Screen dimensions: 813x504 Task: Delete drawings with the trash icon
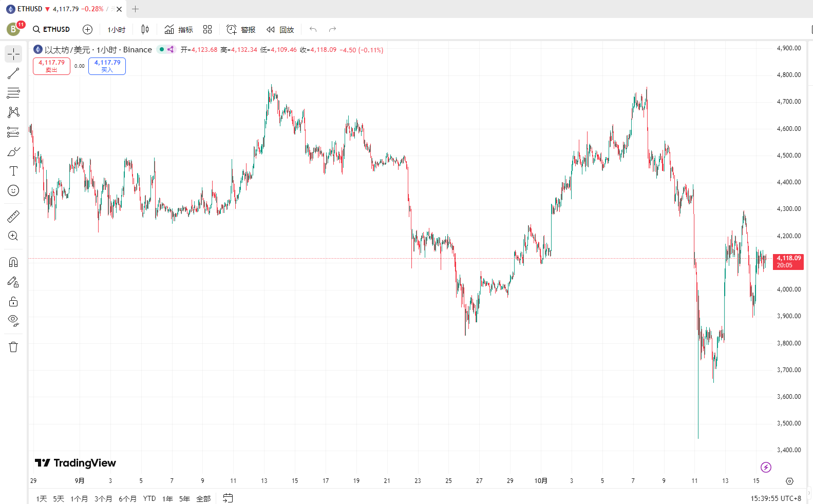tap(13, 347)
